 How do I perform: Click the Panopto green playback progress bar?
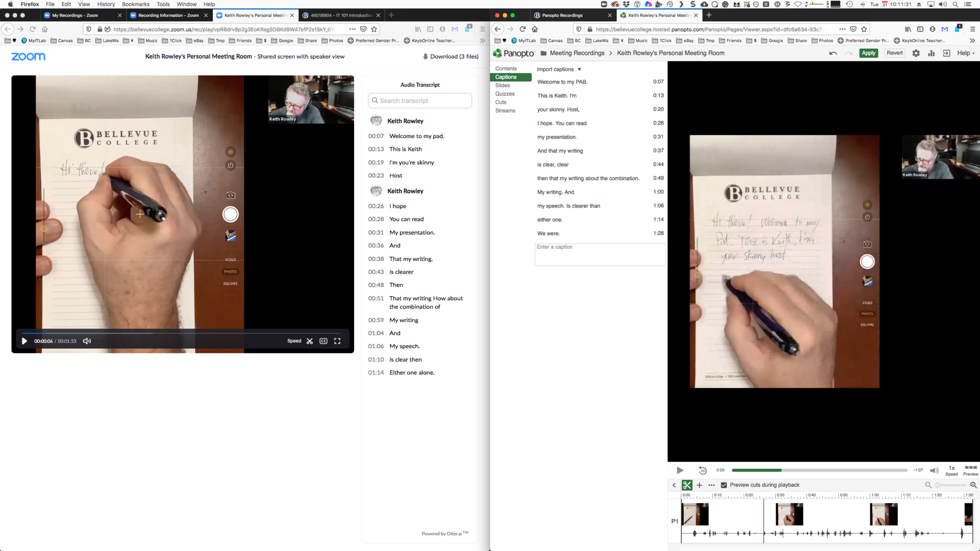point(756,470)
